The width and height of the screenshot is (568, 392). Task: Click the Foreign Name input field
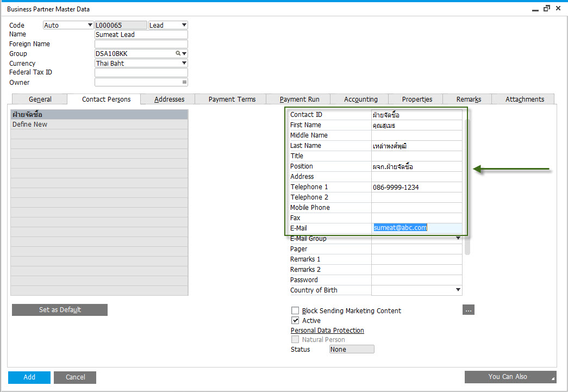tap(141, 44)
